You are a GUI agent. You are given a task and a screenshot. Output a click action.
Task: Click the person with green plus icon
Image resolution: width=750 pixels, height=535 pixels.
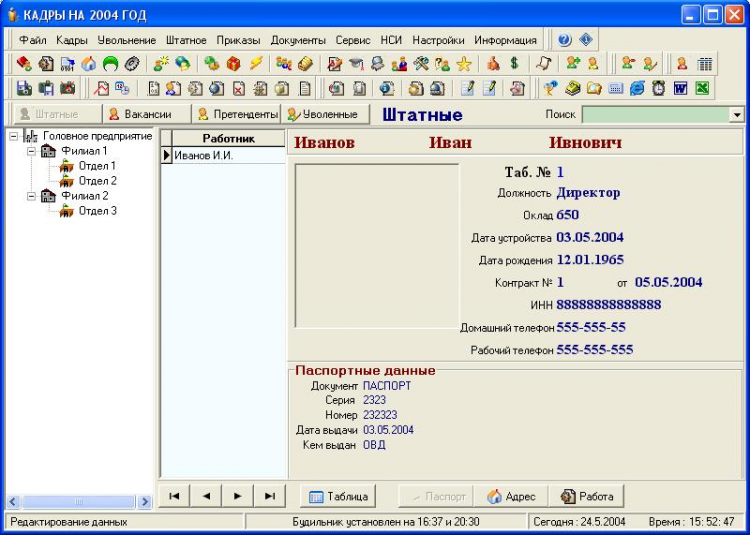tap(572, 64)
